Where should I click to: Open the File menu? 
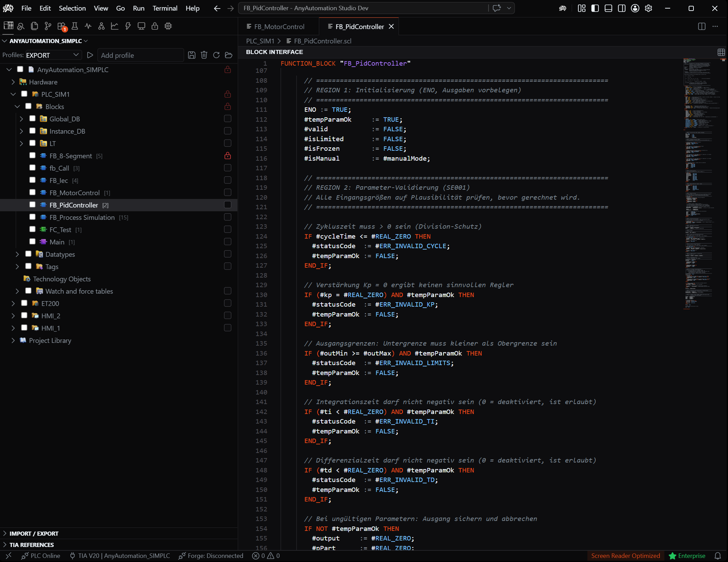coord(26,8)
